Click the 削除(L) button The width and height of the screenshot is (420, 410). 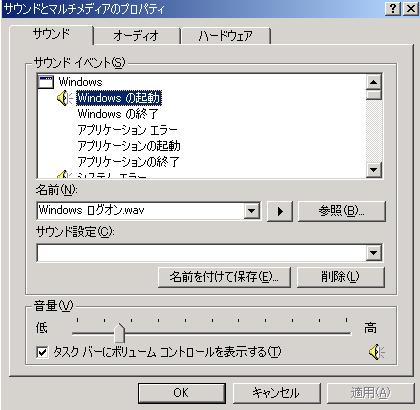pyautogui.click(x=341, y=277)
